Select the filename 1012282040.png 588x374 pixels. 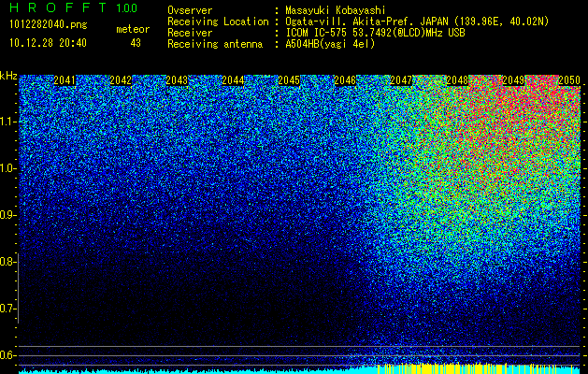point(49,25)
